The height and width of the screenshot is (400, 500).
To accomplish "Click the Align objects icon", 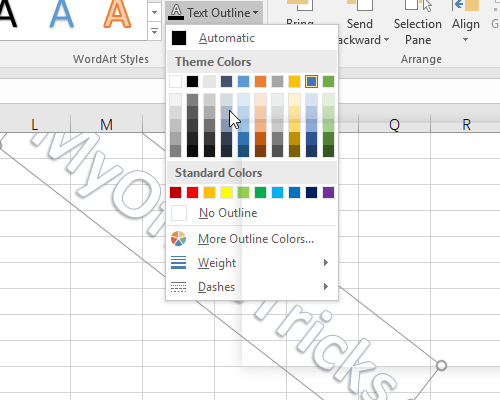I will click(466, 6).
